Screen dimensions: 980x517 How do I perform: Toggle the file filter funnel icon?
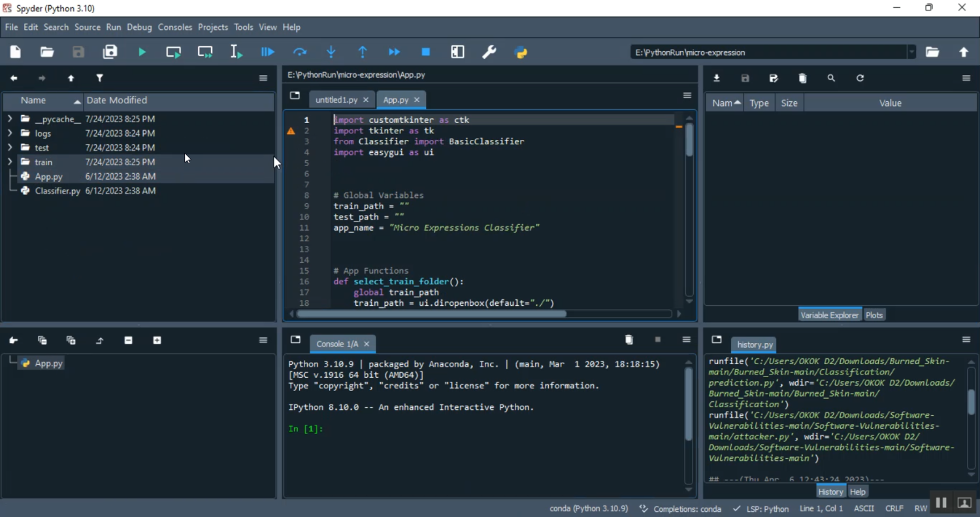coord(100,78)
